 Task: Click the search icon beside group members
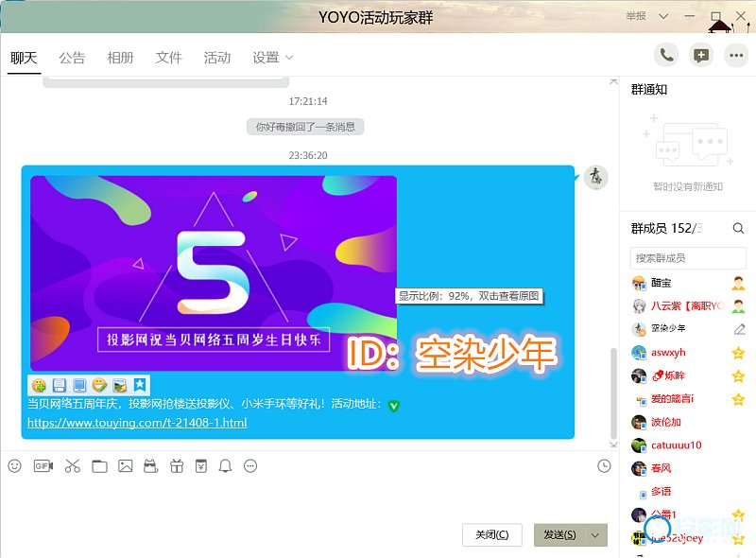click(x=739, y=228)
